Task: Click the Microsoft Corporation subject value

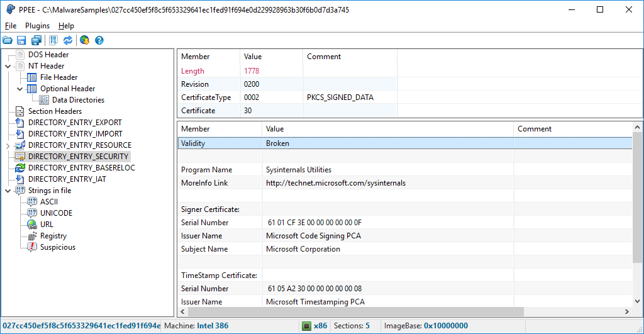Action: (x=303, y=249)
